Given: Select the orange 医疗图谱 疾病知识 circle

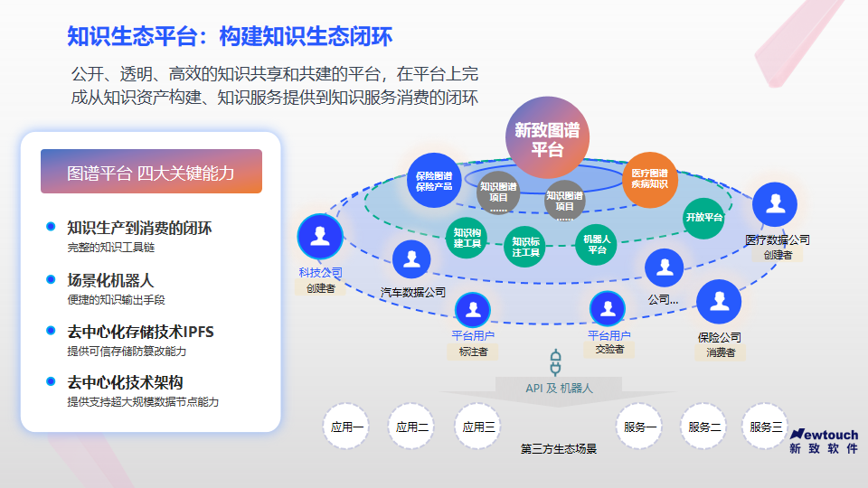Looking at the screenshot, I should coord(649,179).
